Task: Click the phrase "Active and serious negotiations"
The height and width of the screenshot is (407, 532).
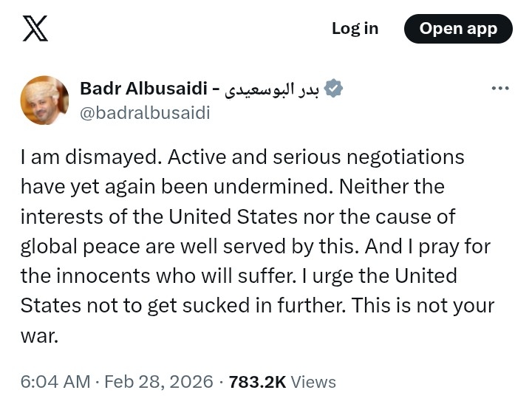Action: click(x=318, y=157)
